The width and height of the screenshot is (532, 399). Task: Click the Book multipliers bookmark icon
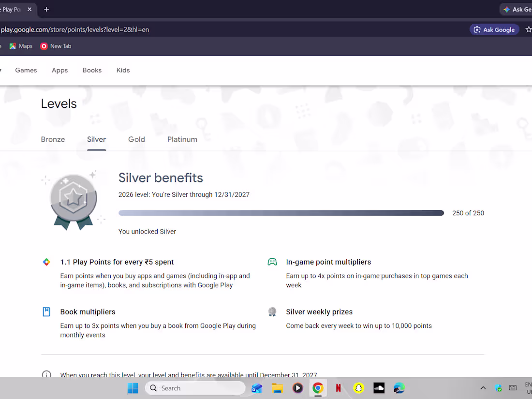[46, 312]
